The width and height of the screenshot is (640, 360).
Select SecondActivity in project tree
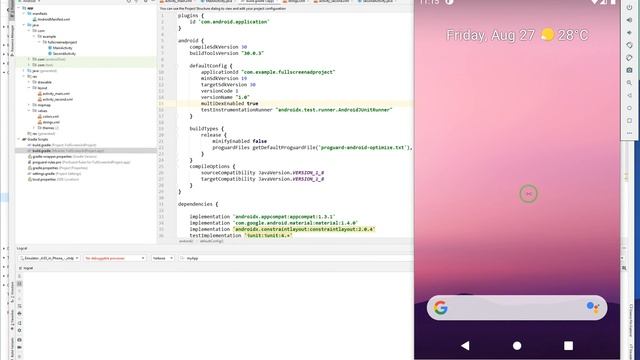pyautogui.click(x=62, y=53)
